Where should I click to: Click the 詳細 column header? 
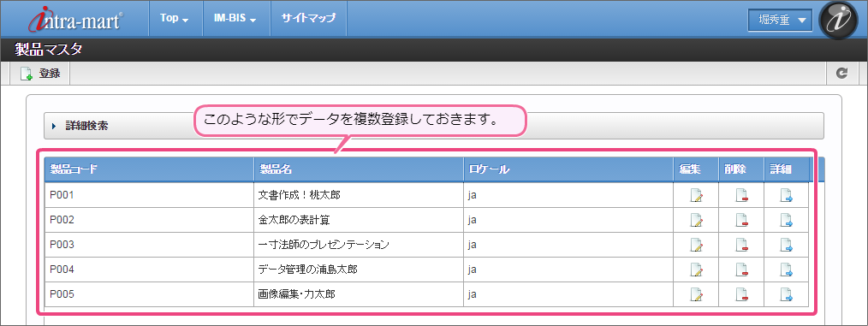pyautogui.click(x=787, y=169)
